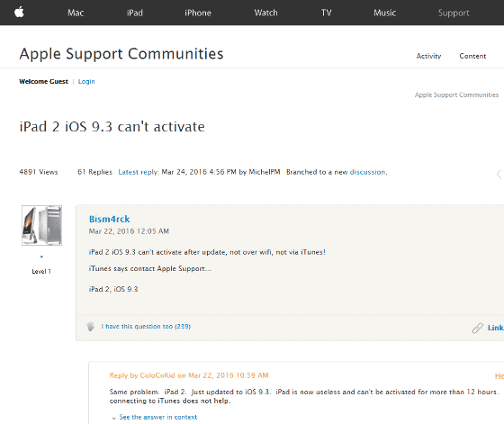Screen dimensions: 504x424
Task: Open the iPad menu item
Action: [x=135, y=13]
